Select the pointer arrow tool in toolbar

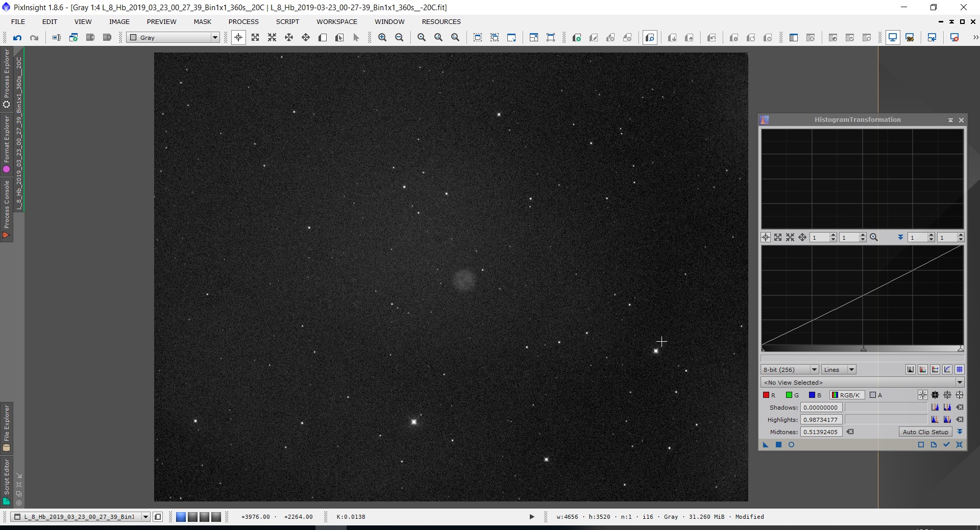coord(356,37)
